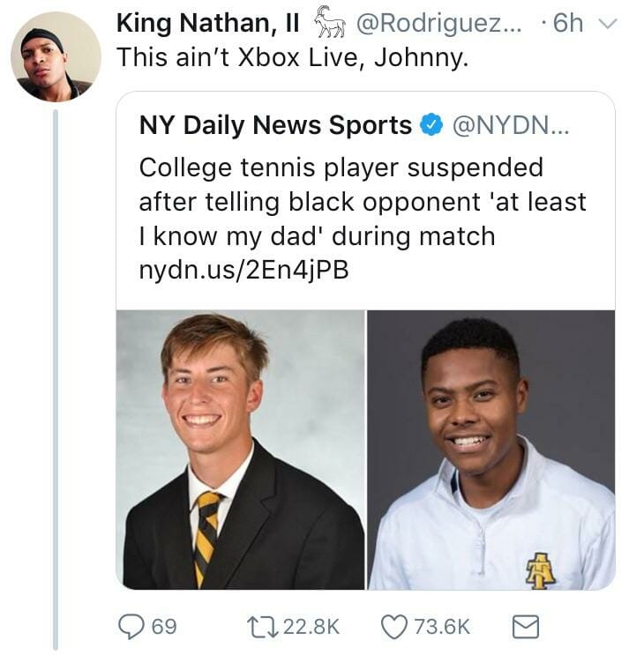The width and height of the screenshot is (644, 655).
Task: Open the tweet author's profile avatar
Action: coord(55,56)
